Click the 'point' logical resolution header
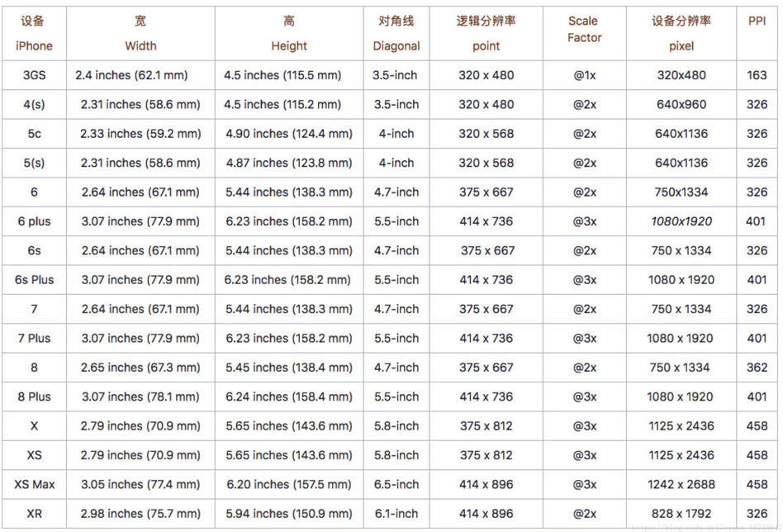This screenshot has height=532, width=783. [x=486, y=34]
